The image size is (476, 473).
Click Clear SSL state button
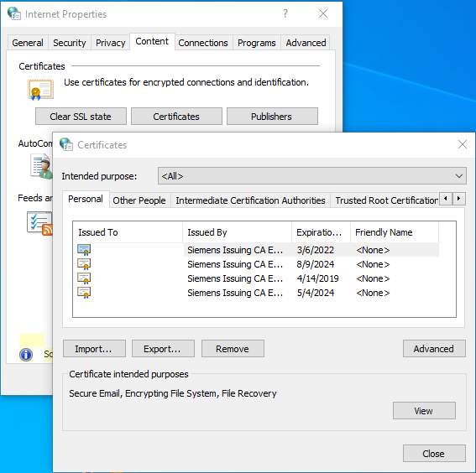pyautogui.click(x=81, y=117)
